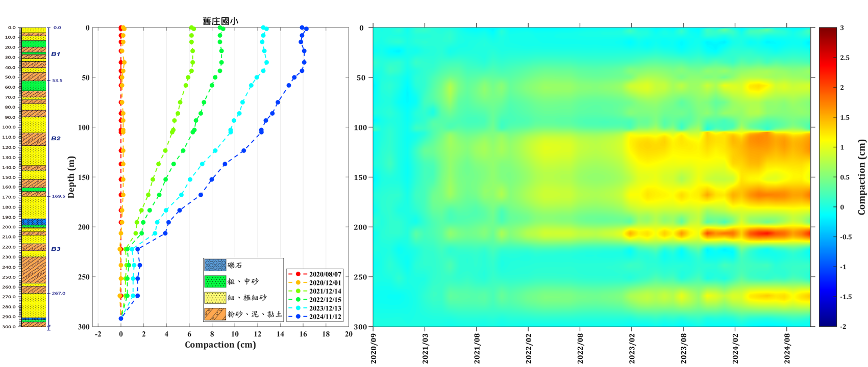
Task: Click the B2 layer label on stratigraphic column
Action: (x=56, y=138)
